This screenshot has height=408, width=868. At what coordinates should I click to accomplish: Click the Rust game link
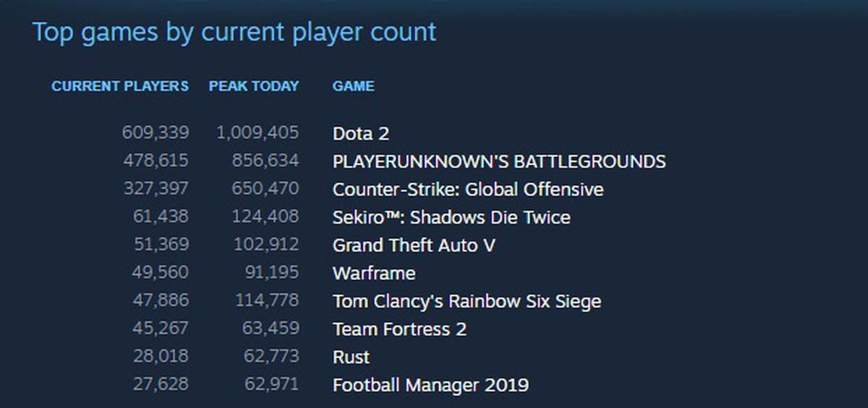pos(351,357)
